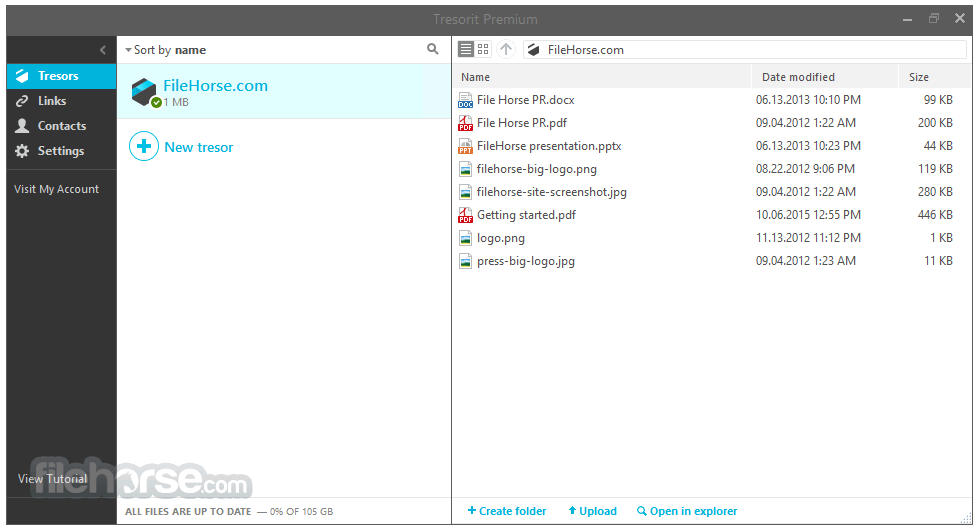Viewport: 977px width, 529px height.
Task: Open the Sort by name dropdown
Action: 165,50
